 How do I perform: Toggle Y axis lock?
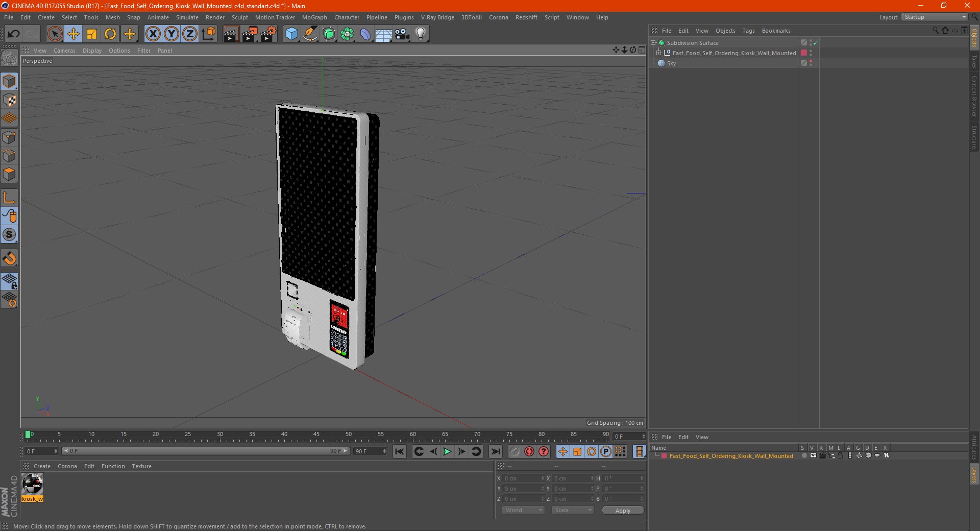click(x=171, y=34)
